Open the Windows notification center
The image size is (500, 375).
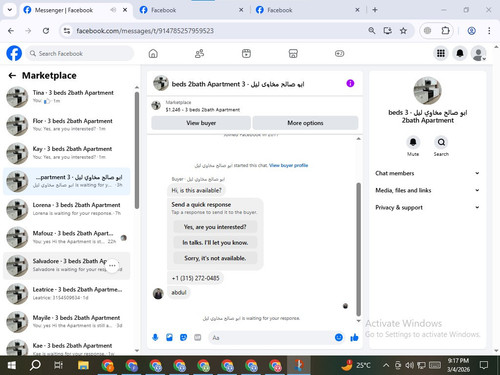[483, 365]
